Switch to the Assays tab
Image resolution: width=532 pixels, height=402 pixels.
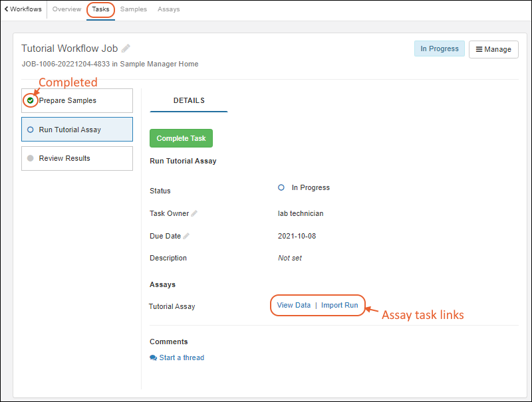point(168,9)
